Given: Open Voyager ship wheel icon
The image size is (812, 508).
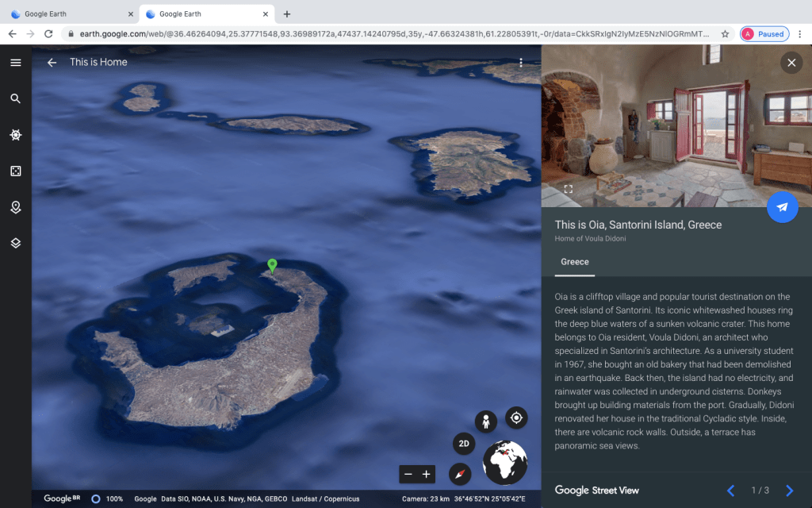Looking at the screenshot, I should (x=15, y=136).
